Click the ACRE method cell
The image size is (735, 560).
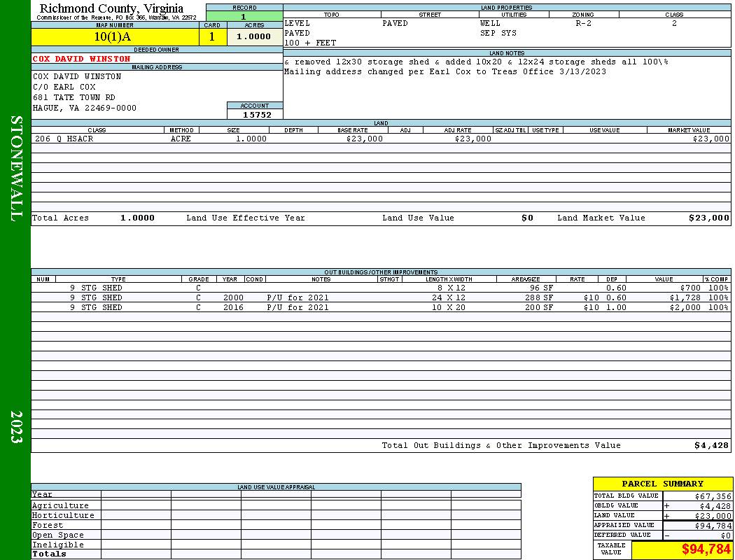pos(181,139)
